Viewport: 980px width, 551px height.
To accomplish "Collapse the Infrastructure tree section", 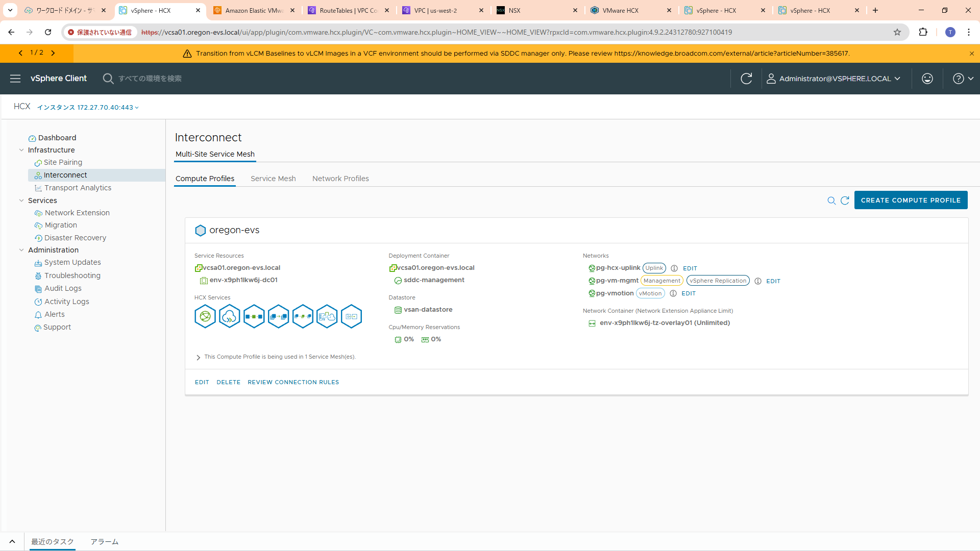I will (21, 150).
